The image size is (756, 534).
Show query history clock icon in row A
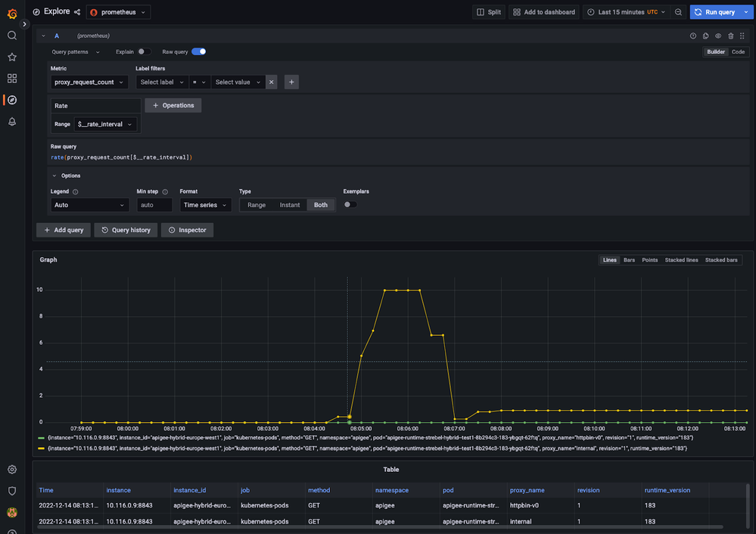(693, 36)
